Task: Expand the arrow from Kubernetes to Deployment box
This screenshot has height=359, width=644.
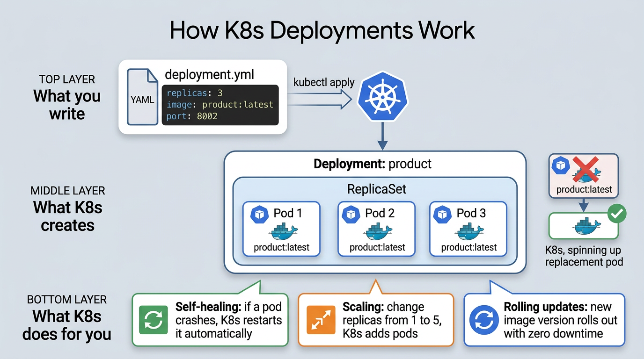Action: (x=382, y=136)
